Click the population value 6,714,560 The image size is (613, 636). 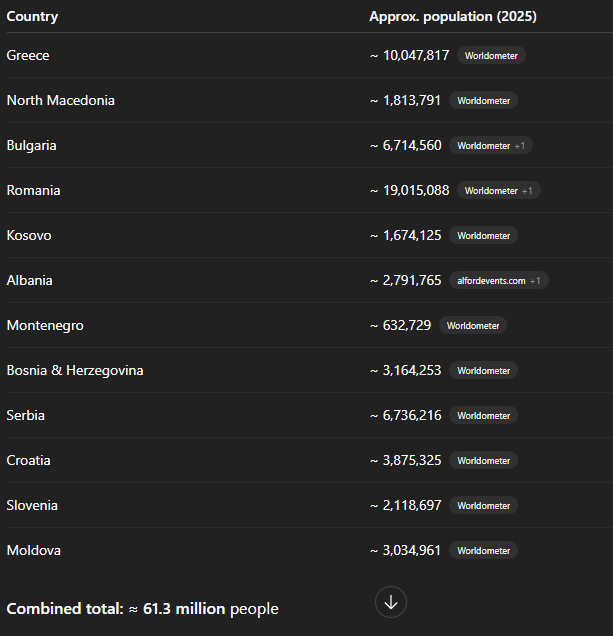412,146
